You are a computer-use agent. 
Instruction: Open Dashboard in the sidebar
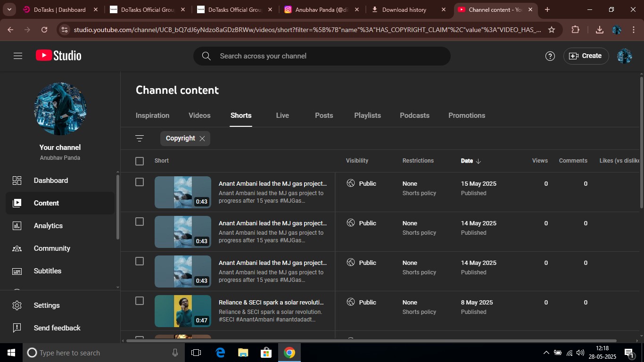[x=60, y=181]
